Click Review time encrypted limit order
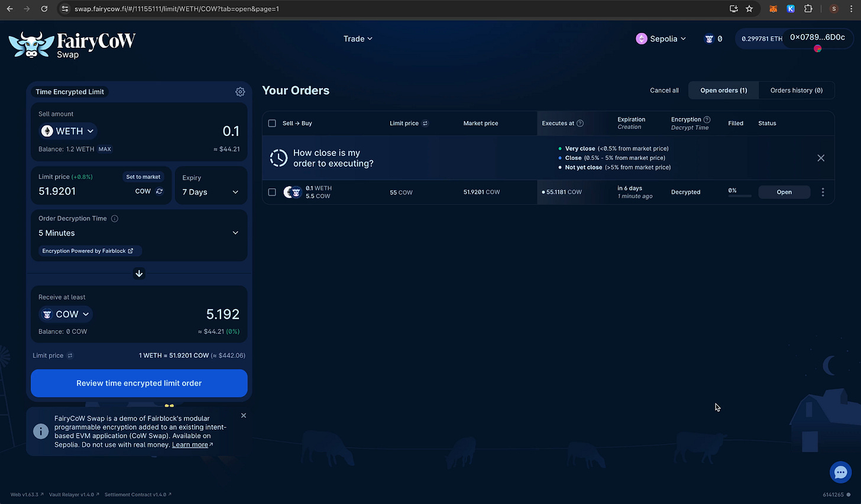Screen dimensions: 861x504 tap(139, 383)
